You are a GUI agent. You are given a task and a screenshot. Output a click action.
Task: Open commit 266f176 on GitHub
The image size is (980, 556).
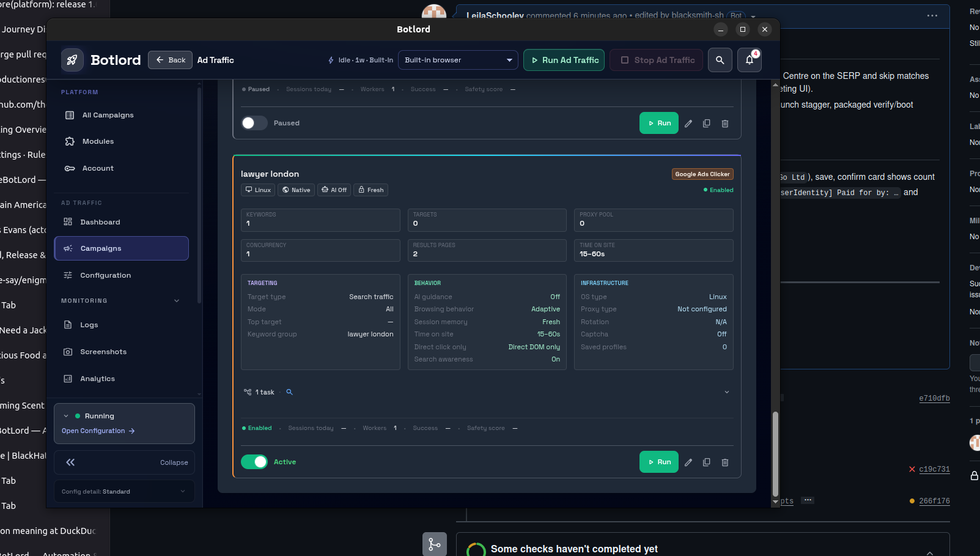point(934,501)
